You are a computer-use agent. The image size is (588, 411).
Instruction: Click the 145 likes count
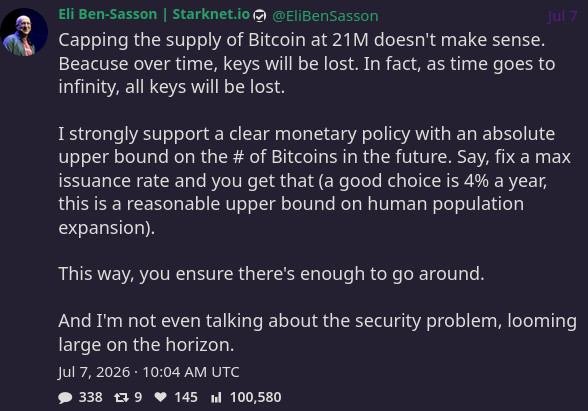[x=186, y=397]
